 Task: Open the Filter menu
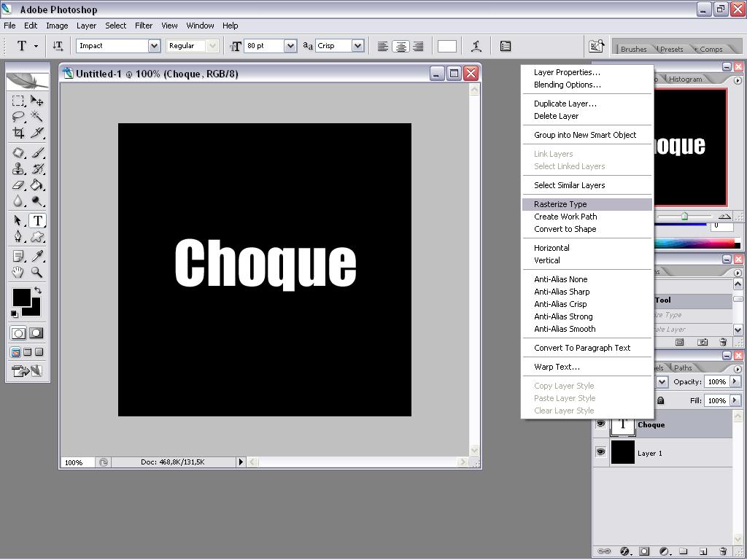[x=144, y=26]
